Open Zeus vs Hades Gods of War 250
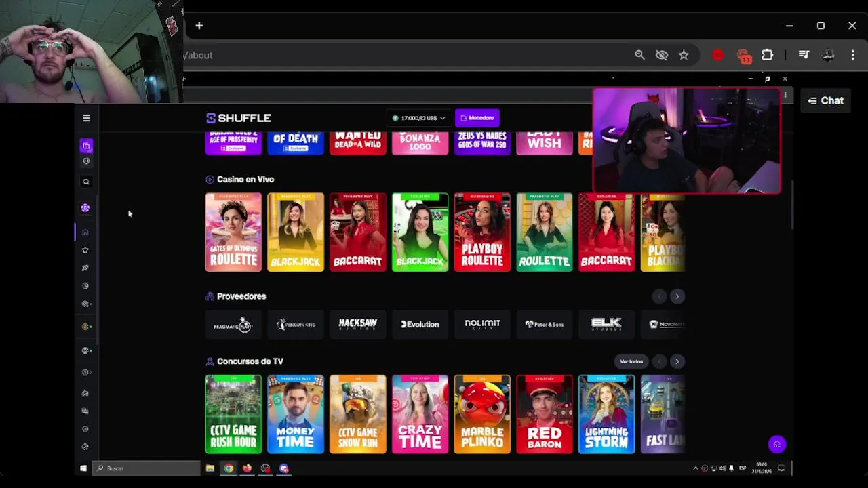 tap(482, 143)
